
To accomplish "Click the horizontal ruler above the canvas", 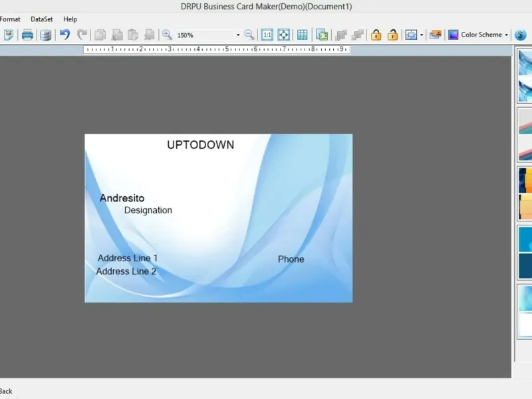I will point(217,49).
